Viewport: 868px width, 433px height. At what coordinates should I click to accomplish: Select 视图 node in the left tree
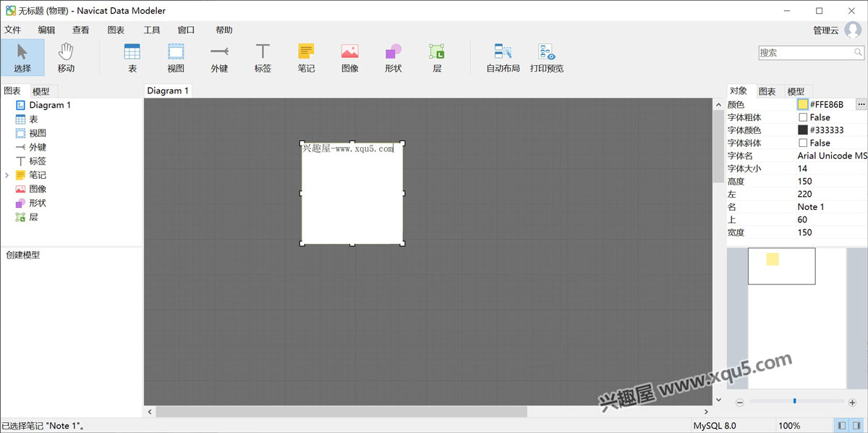point(38,133)
